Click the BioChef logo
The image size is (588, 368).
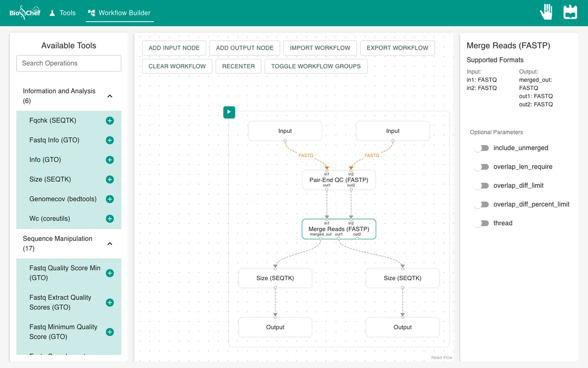coord(24,12)
